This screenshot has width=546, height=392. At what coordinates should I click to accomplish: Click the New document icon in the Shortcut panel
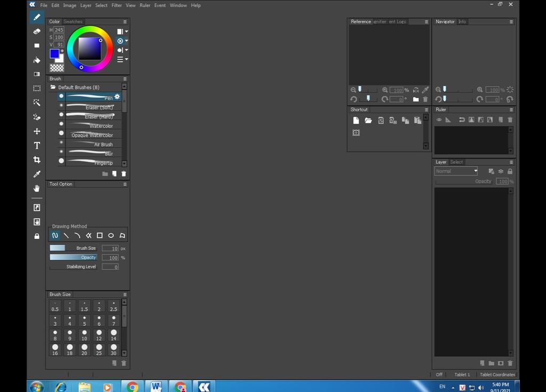click(356, 121)
